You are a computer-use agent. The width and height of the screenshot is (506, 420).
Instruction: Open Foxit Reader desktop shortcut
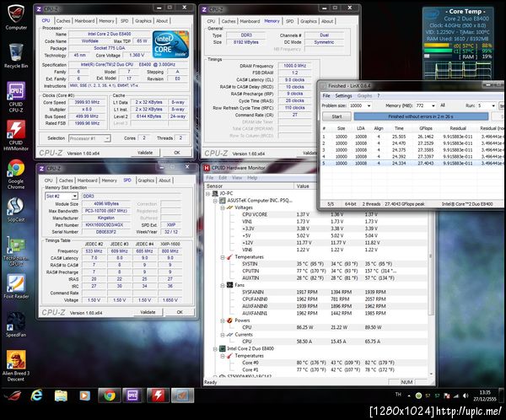[x=16, y=286]
